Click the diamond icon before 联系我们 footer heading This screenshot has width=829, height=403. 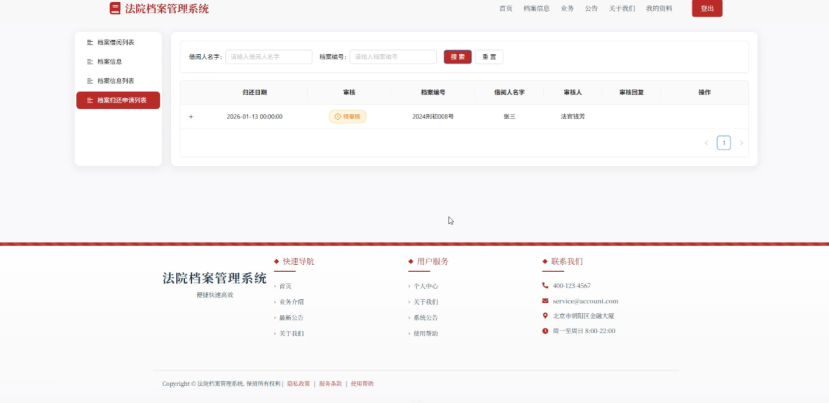pyautogui.click(x=545, y=261)
